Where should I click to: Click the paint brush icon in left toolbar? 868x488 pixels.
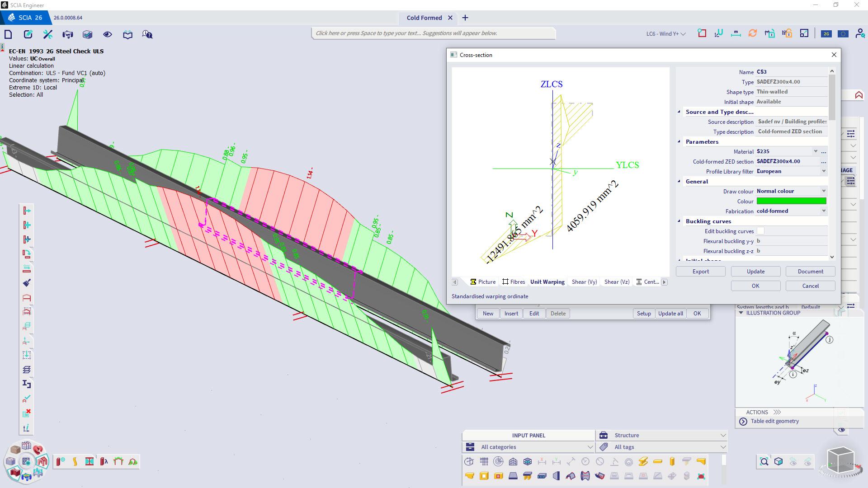pyautogui.click(x=27, y=283)
